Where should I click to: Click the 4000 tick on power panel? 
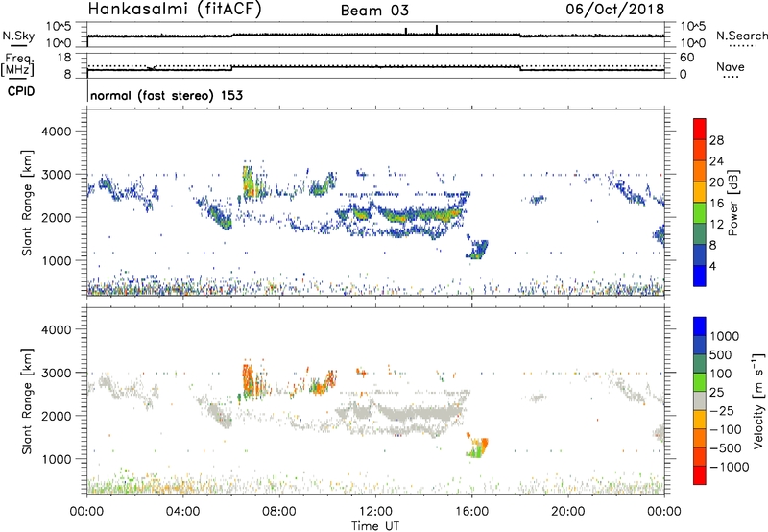[56, 132]
